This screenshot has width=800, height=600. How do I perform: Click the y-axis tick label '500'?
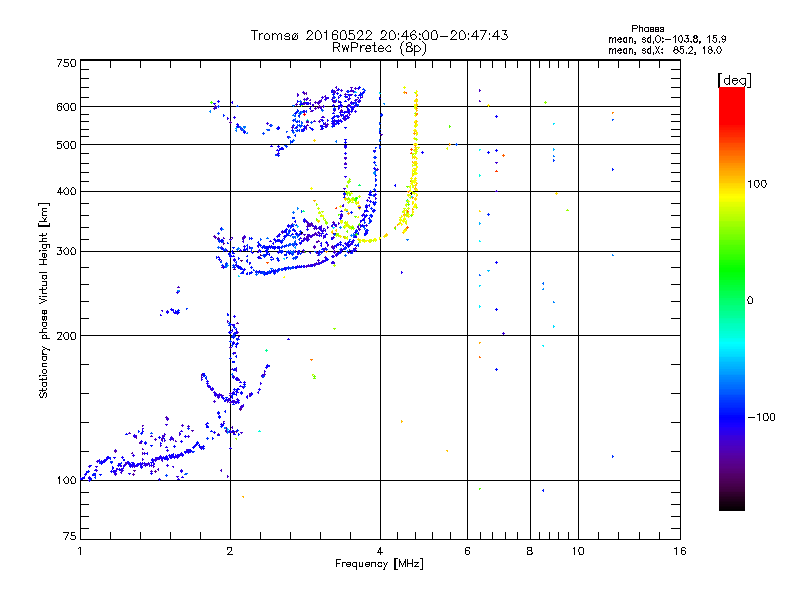(x=66, y=145)
